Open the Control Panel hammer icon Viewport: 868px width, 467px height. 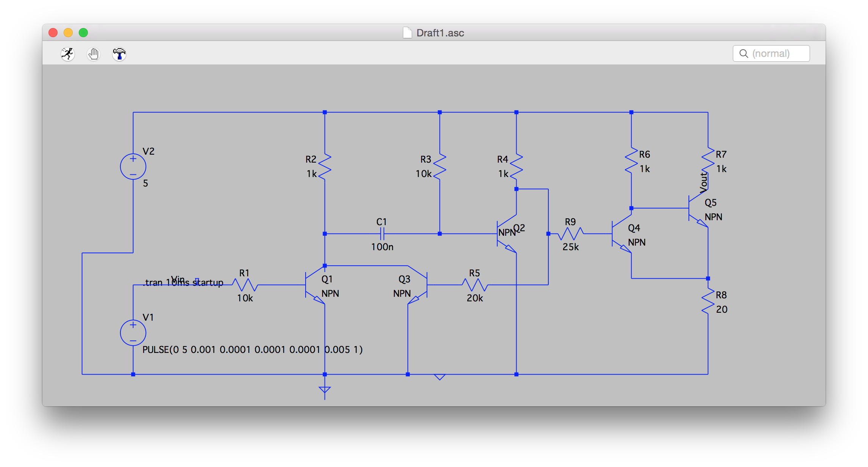coord(119,54)
